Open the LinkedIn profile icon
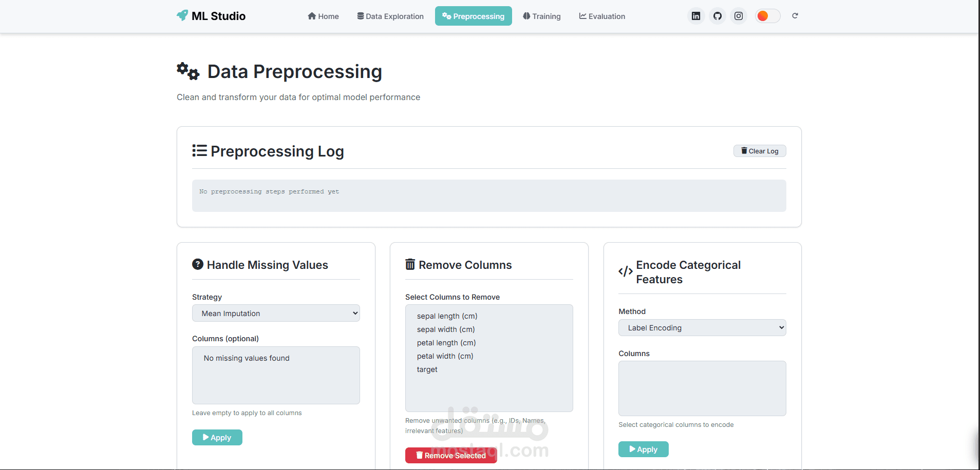This screenshot has height=470, width=980. [696, 16]
